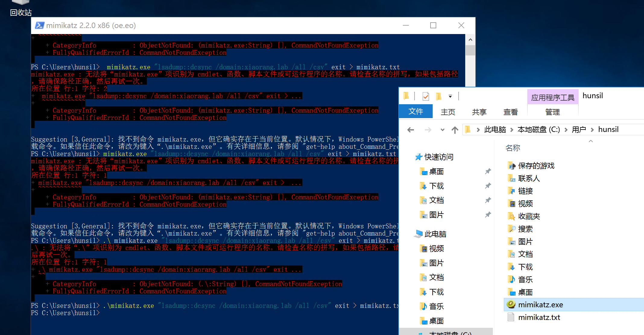Viewport: 644px width, 335px height.
Task: Select the 视频 folder in the hunsil file list
Action: click(520, 204)
